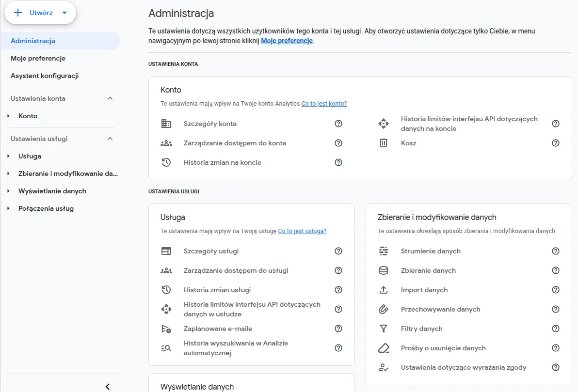This screenshot has width=578, height=392.
Task: Open Historia zmian usługi setting
Action: tap(217, 290)
